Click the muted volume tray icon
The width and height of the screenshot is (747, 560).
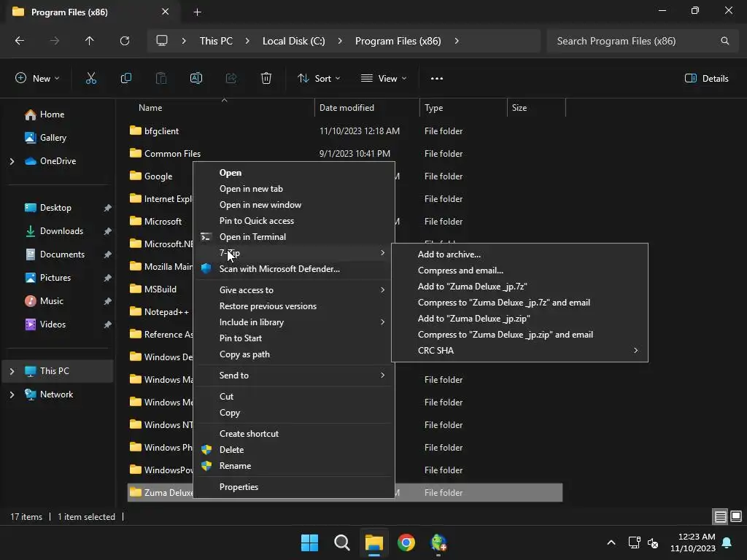(x=653, y=542)
